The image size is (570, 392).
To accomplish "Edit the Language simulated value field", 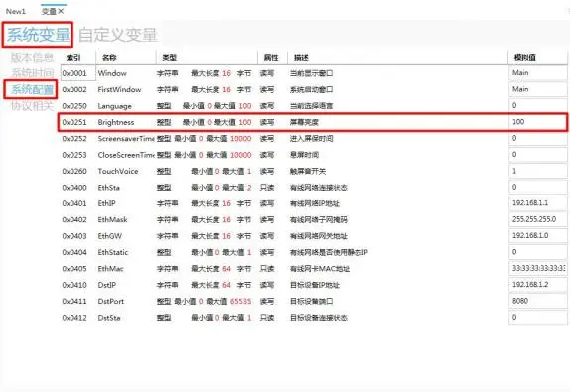I will pyautogui.click(x=538, y=105).
